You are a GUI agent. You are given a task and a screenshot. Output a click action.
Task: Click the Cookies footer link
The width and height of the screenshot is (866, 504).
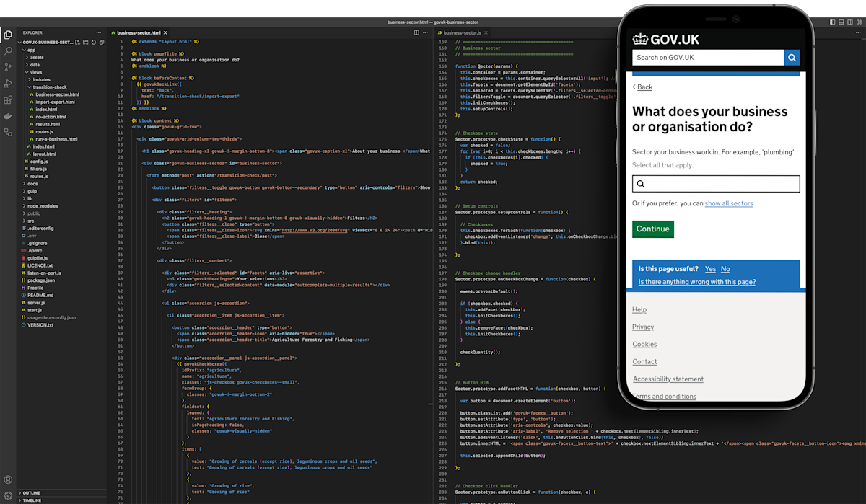644,344
